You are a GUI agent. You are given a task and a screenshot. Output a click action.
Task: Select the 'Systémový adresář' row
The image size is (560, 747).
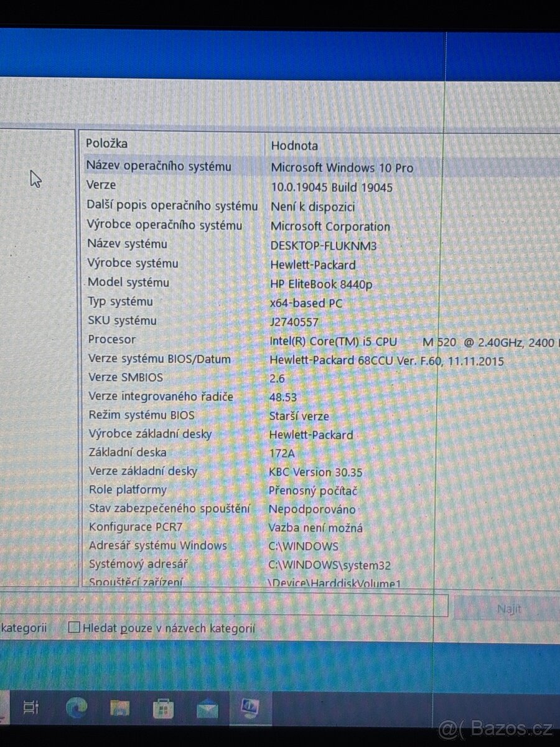coord(138,564)
